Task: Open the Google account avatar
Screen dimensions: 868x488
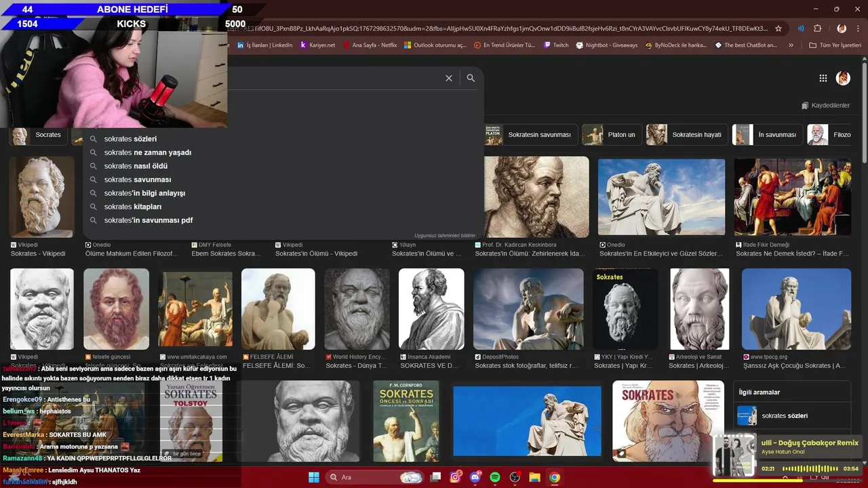Action: click(843, 78)
